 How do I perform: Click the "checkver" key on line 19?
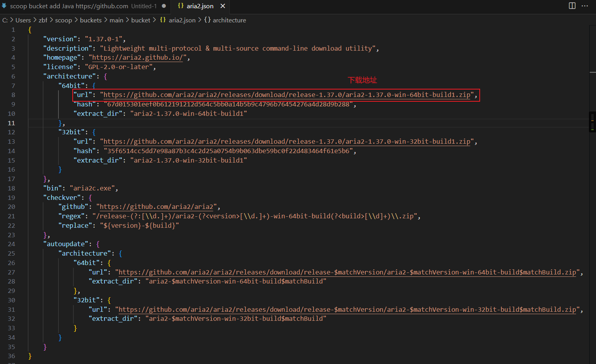pos(62,198)
